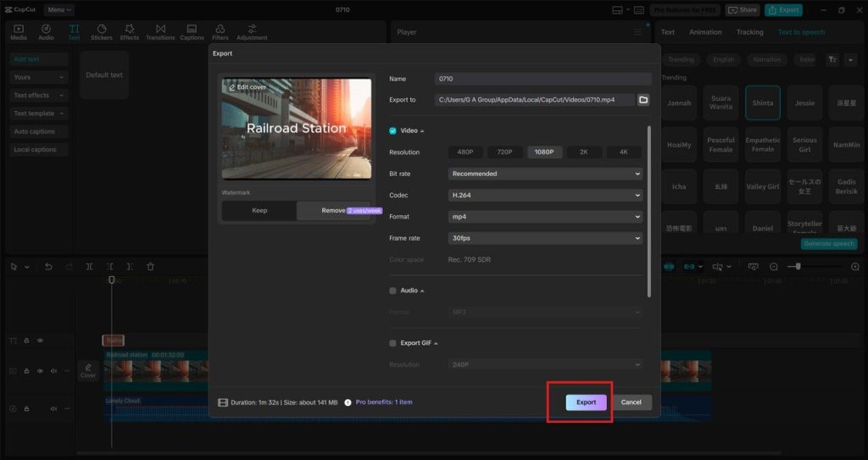Screen dimensions: 868x460
Task: Open the Player panel hamburger menu
Action: [x=637, y=32]
